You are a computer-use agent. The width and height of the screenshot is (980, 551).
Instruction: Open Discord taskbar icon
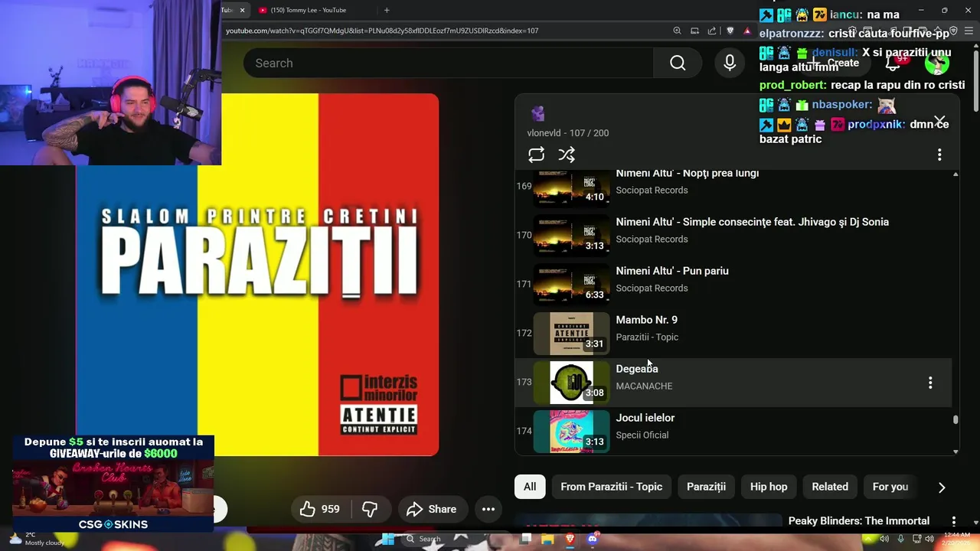pos(592,540)
